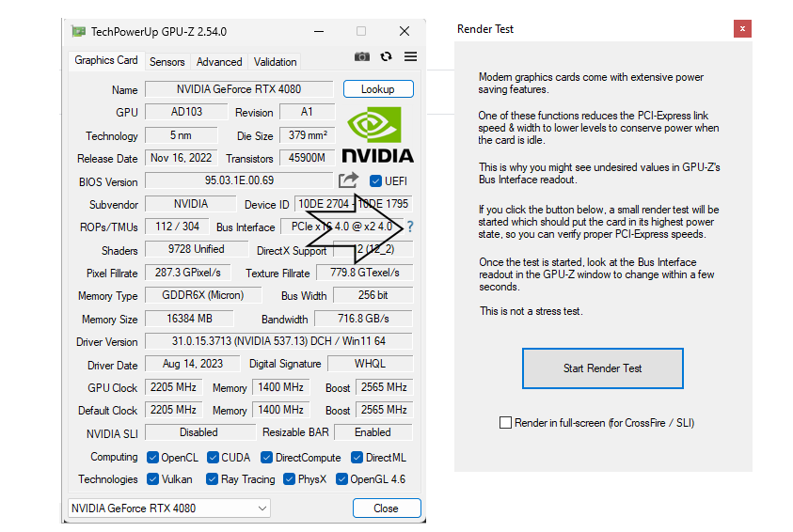Open the Advanced tab
The image size is (793, 532).
point(219,62)
